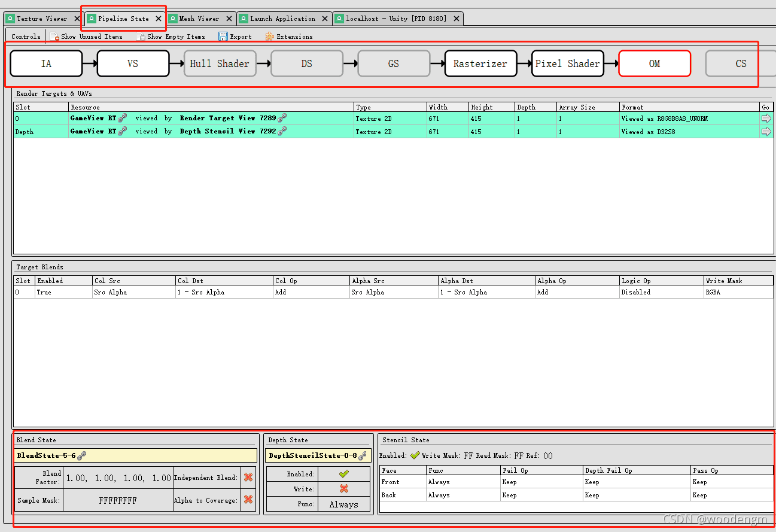Select the VS pipeline stage

coord(133,63)
